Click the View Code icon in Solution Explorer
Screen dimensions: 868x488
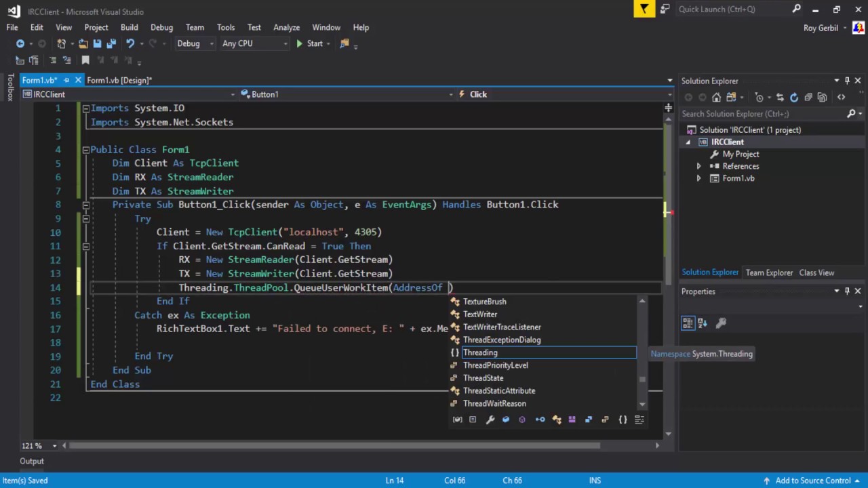point(842,97)
